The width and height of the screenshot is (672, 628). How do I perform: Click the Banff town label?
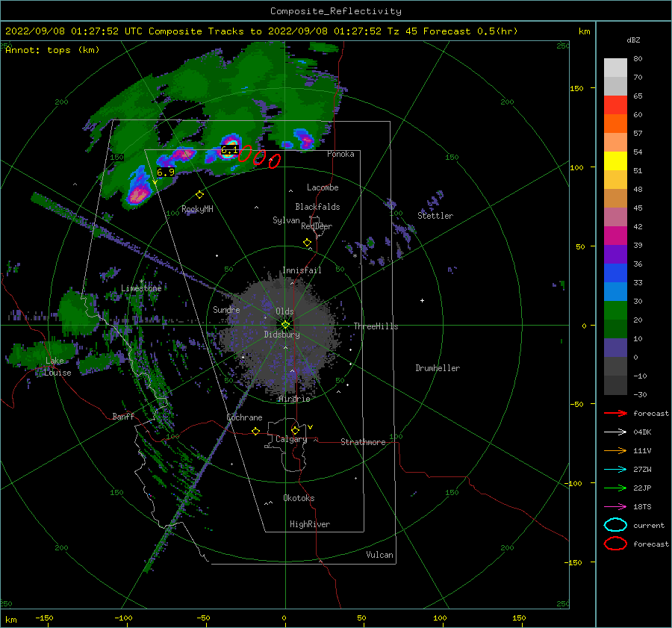(x=123, y=416)
